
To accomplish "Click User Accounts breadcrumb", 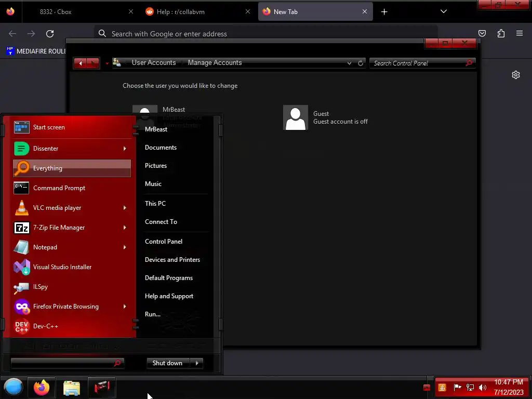I will click(154, 63).
